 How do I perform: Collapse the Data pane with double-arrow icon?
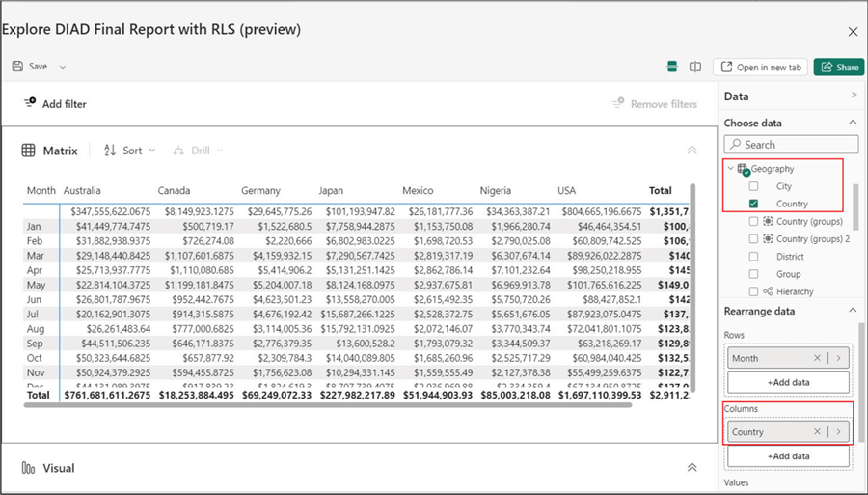pos(853,96)
